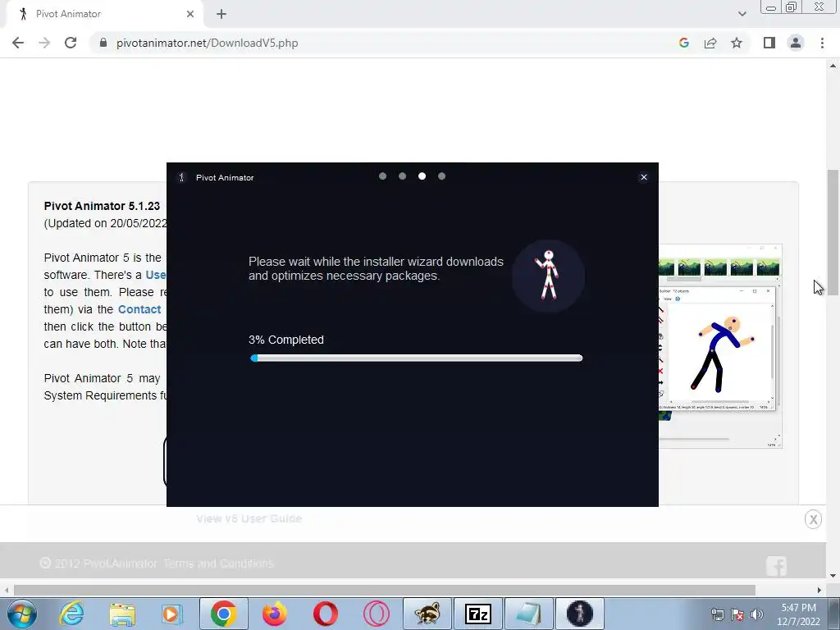
Task: Click the padlock site info icon
Action: [103, 43]
